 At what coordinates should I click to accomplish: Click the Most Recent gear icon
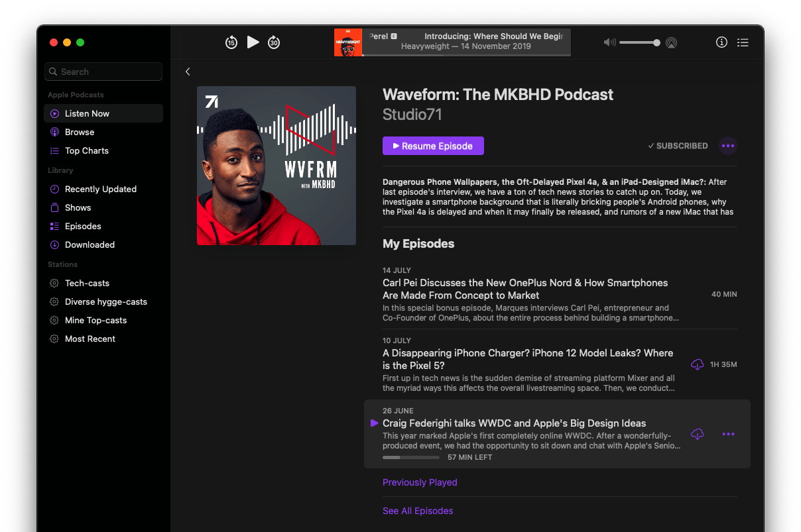[x=54, y=339]
